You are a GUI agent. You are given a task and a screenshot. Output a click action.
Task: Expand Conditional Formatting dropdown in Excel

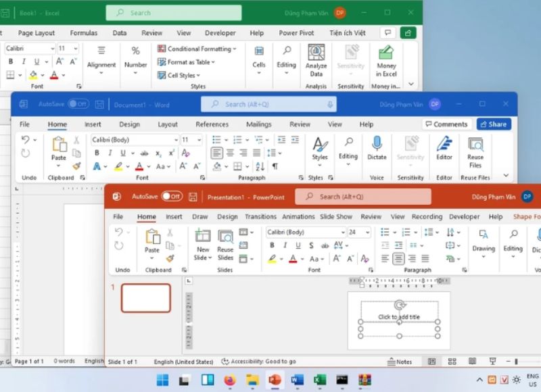click(197, 49)
